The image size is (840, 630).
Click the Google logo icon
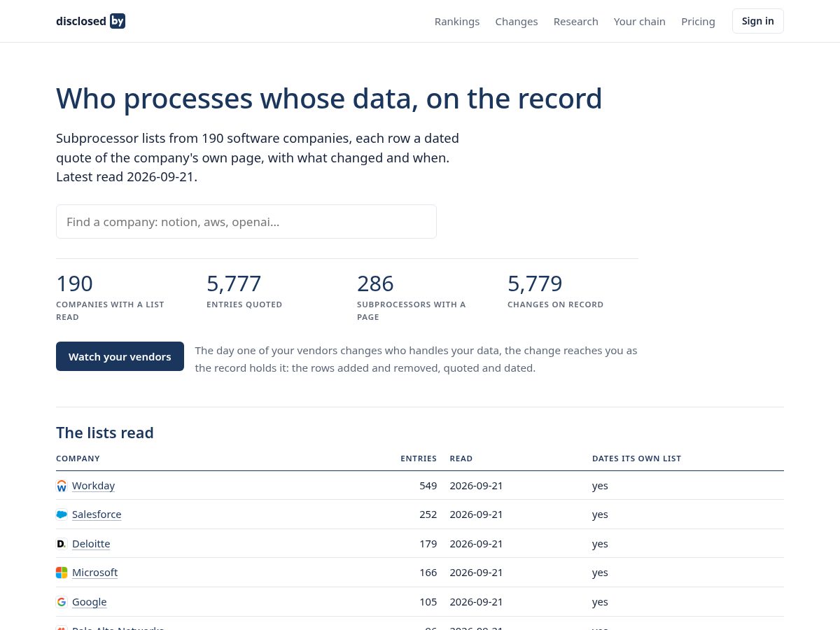click(x=62, y=602)
